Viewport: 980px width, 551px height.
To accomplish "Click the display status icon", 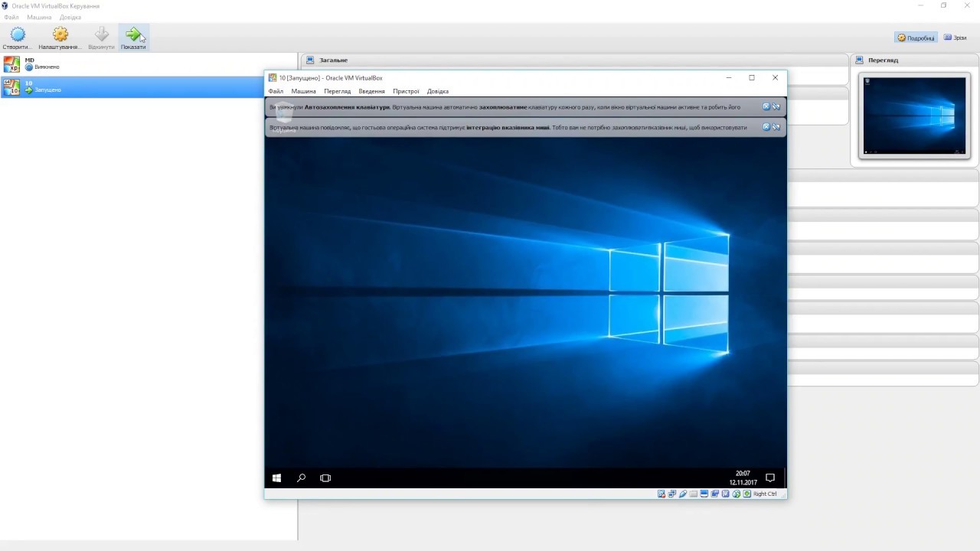I will (704, 494).
